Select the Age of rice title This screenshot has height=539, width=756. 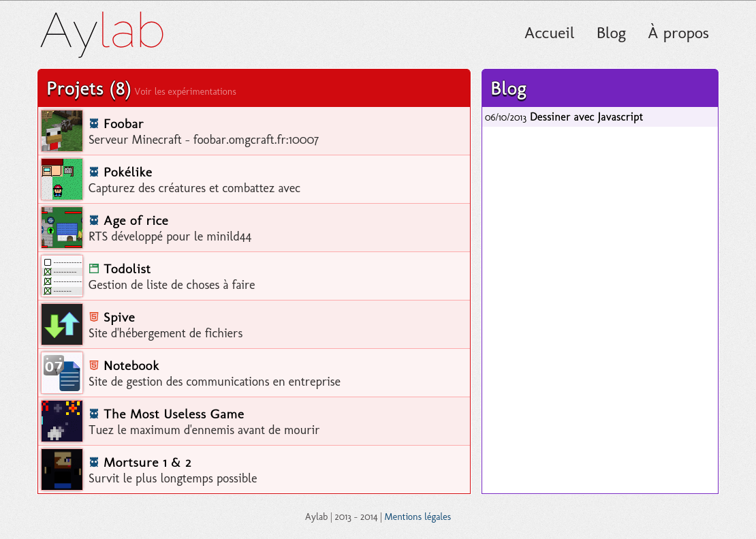[x=136, y=221]
